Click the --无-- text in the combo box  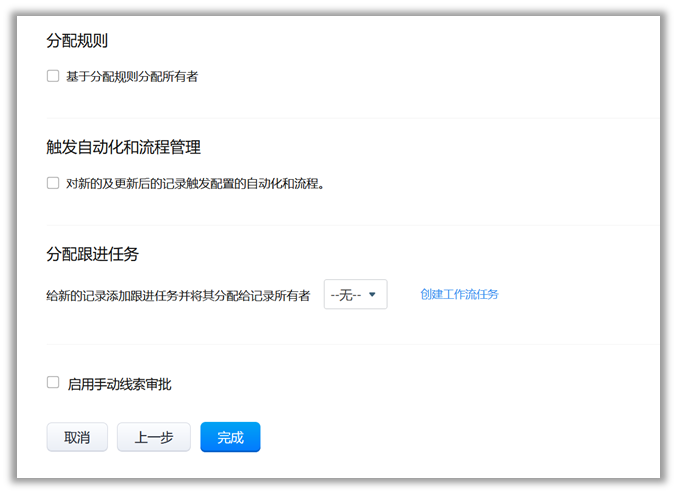tap(345, 294)
